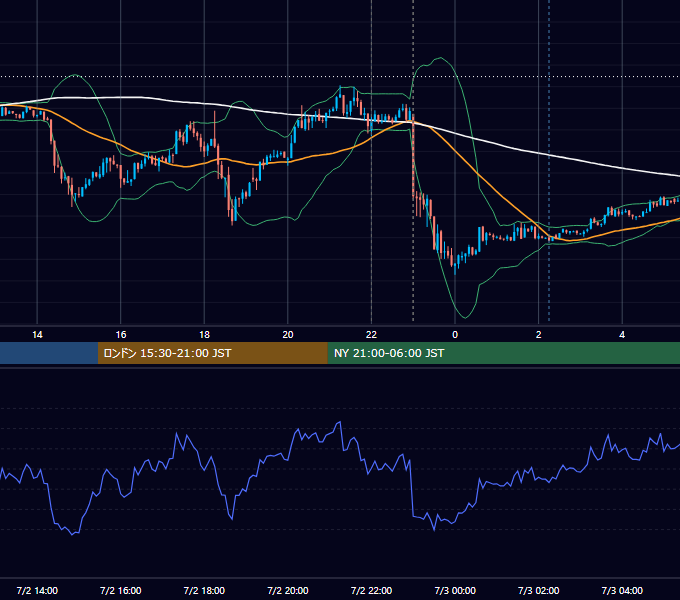Click the 7/2 20:00 time label

(288, 590)
